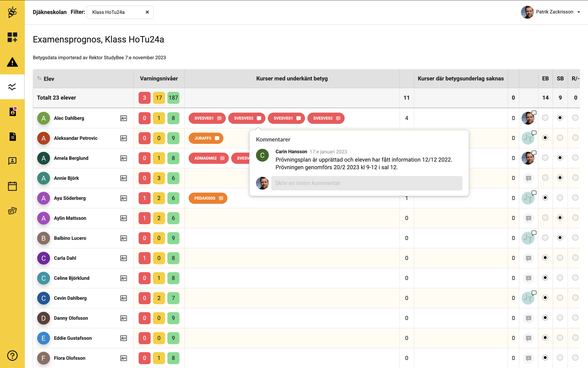The height and width of the screenshot is (368, 588).
Task: Select R/- radio for Amela Berglund
Action: 575,158
